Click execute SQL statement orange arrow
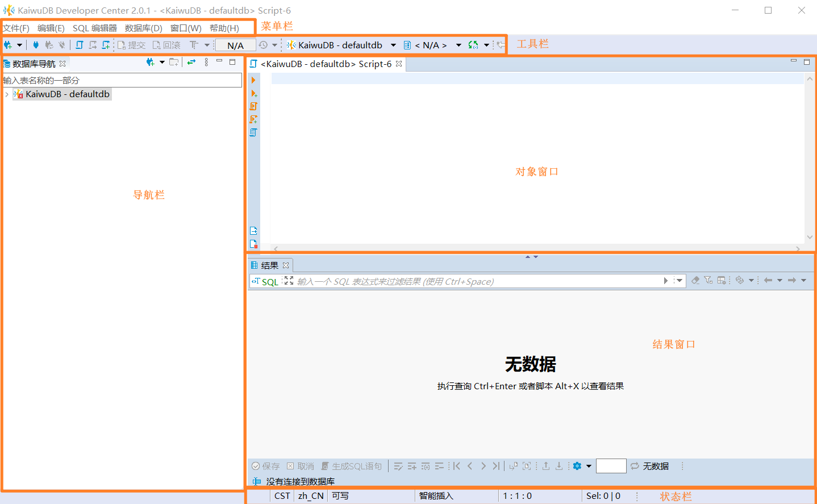 [x=253, y=80]
